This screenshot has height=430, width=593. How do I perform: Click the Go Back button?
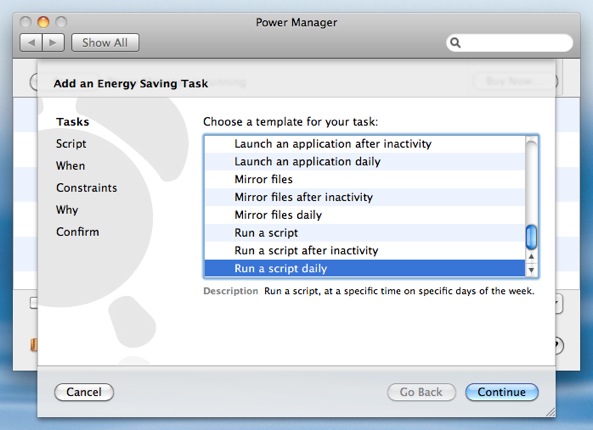(421, 392)
